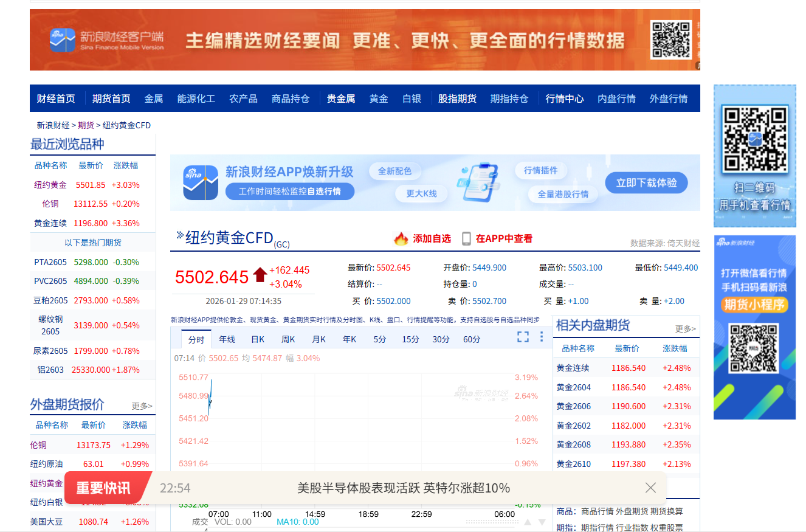Screen dimensions: 806x532
Task: Click the 立即下载体验 button
Action: pyautogui.click(x=646, y=183)
